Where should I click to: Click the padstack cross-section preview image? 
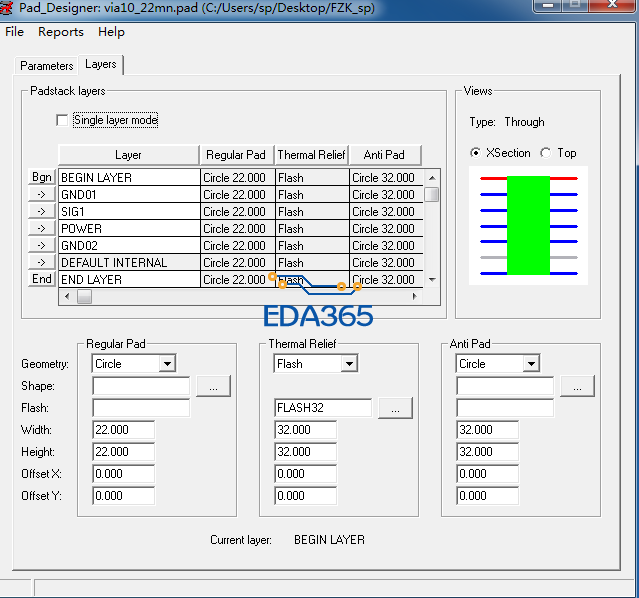click(529, 225)
